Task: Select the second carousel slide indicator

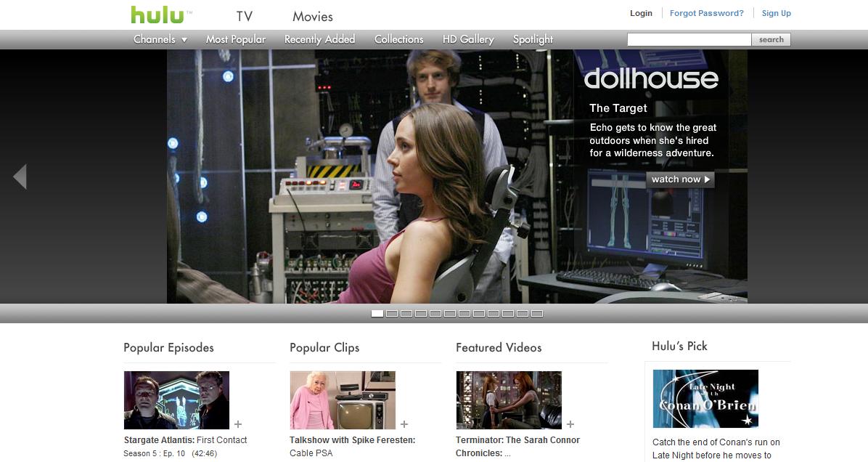Action: (392, 314)
